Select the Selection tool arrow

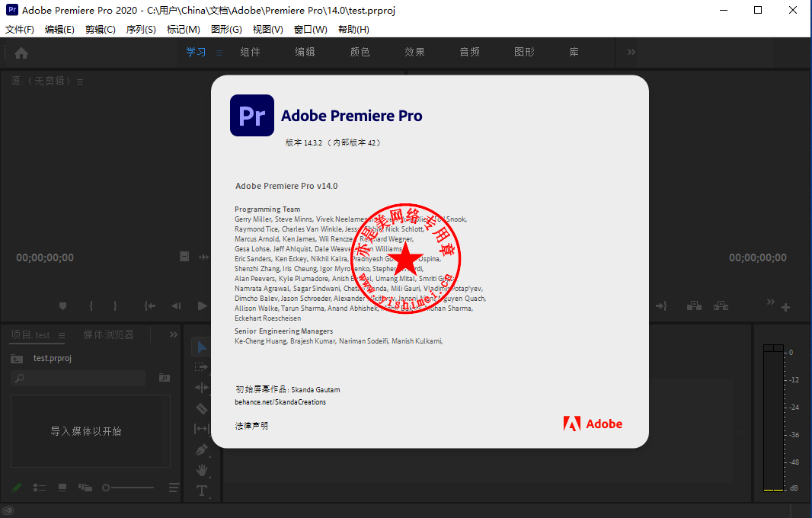pos(201,347)
